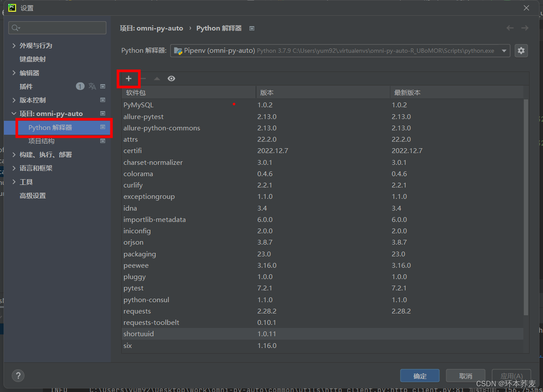Close the 设置 dialog window

point(526,8)
